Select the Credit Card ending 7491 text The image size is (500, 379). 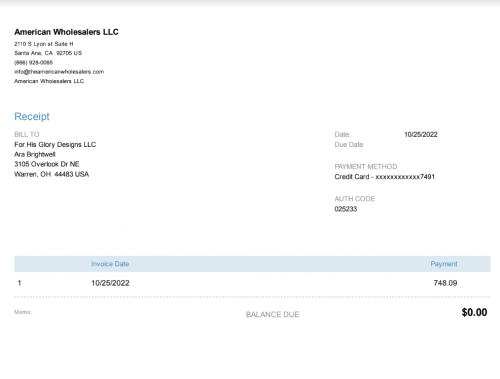click(x=385, y=177)
